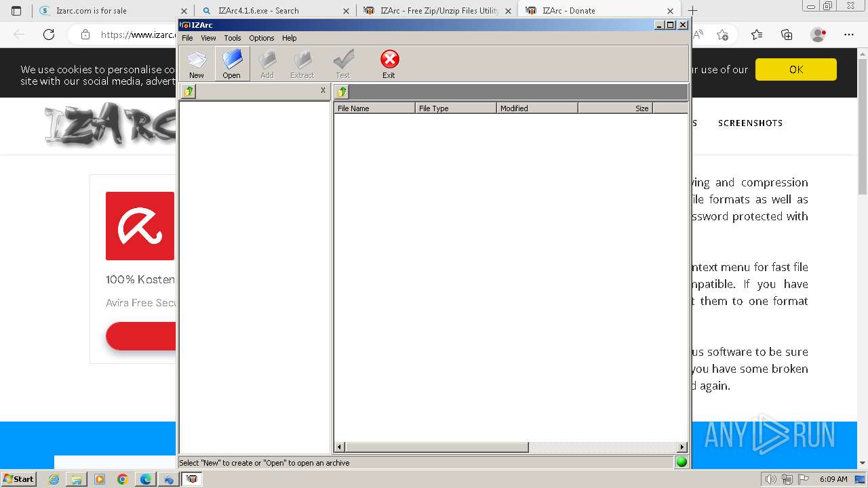The width and height of the screenshot is (868, 488).
Task: Create a new archive with New
Action: click(x=197, y=64)
